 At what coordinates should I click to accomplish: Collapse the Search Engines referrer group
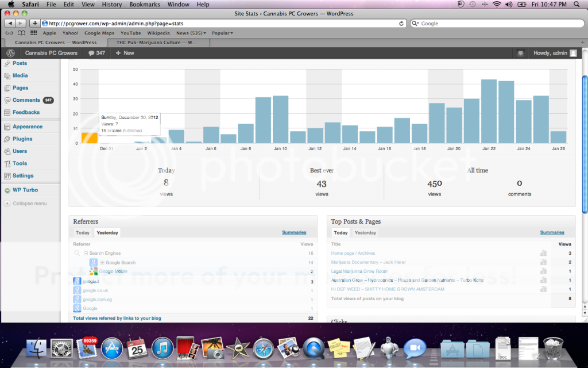86,253
